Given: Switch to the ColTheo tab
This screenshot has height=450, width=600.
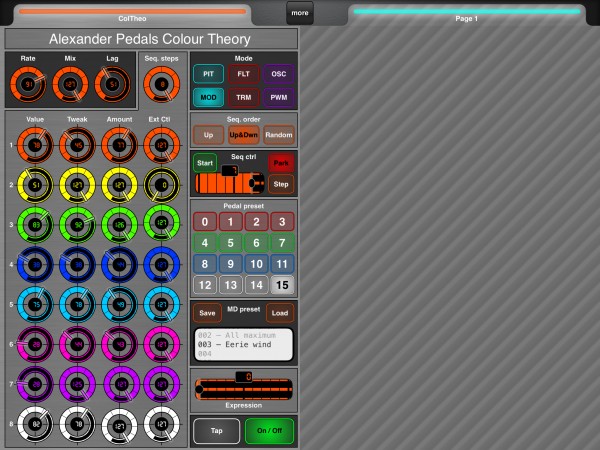Looking at the screenshot, I should 132,15.
